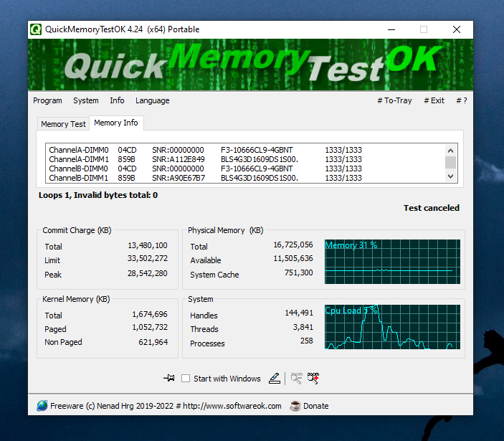
Task: Open the System menu
Action: click(x=86, y=100)
